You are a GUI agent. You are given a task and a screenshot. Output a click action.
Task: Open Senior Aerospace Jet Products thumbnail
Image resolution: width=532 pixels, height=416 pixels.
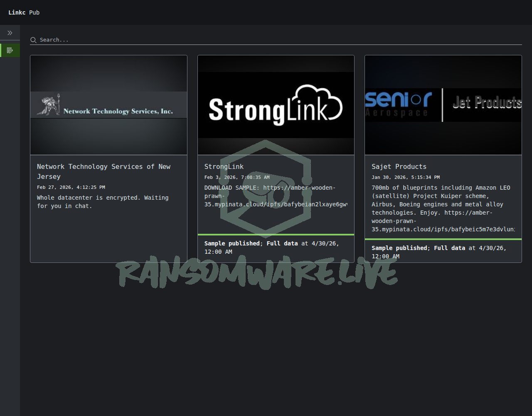pos(443,105)
